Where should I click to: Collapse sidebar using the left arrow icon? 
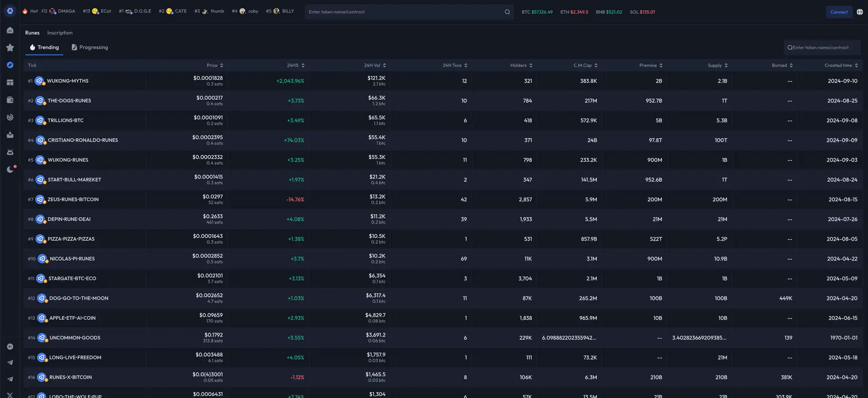click(x=10, y=346)
